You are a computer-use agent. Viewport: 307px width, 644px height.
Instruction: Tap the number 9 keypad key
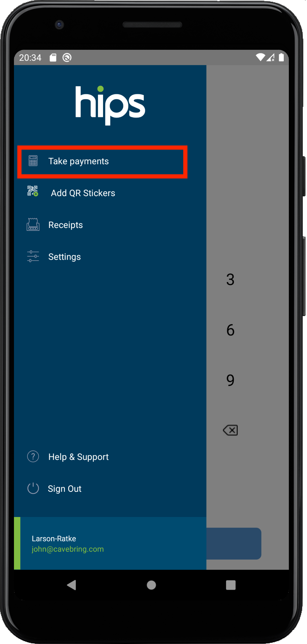(230, 380)
